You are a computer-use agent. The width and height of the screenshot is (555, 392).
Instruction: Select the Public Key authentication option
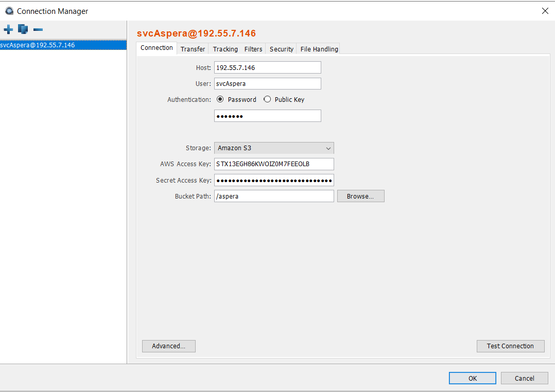pos(267,100)
